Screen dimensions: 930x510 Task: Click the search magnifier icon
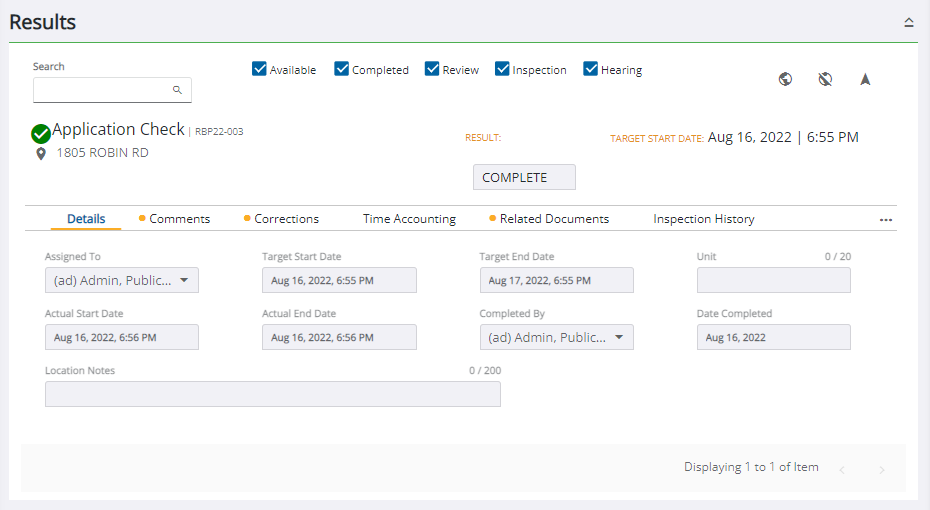(177, 90)
